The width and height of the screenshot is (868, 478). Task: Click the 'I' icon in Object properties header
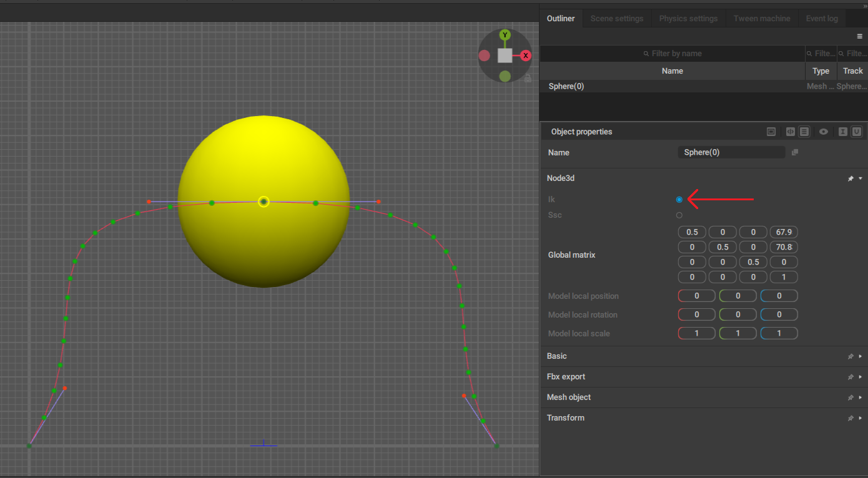click(x=843, y=132)
